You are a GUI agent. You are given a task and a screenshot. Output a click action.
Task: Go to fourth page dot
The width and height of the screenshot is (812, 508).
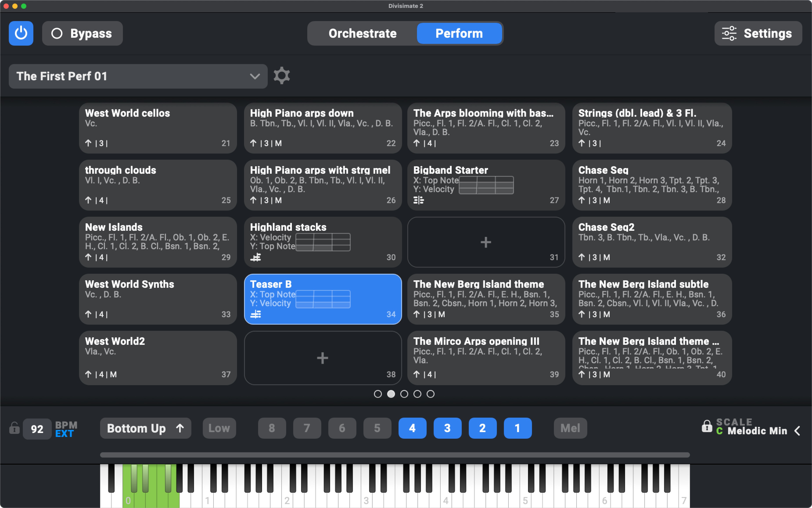(417, 394)
